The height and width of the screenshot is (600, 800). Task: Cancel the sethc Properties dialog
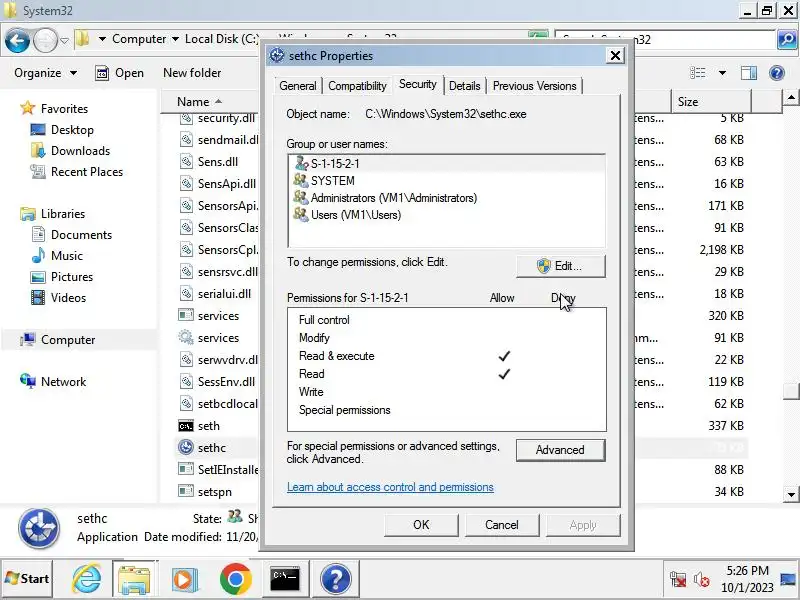(502, 525)
